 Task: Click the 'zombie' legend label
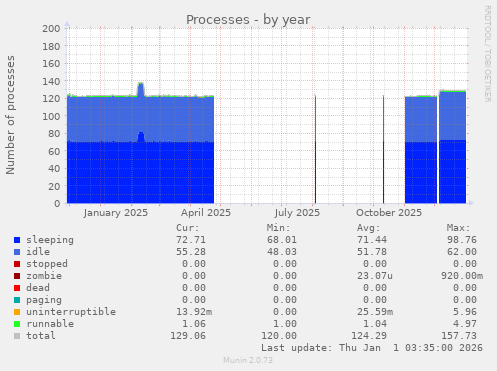point(44,276)
